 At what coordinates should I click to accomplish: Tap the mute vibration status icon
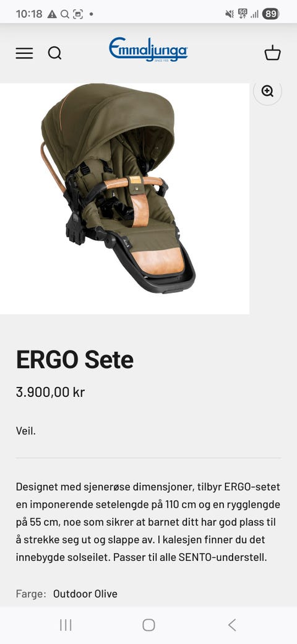tap(230, 14)
